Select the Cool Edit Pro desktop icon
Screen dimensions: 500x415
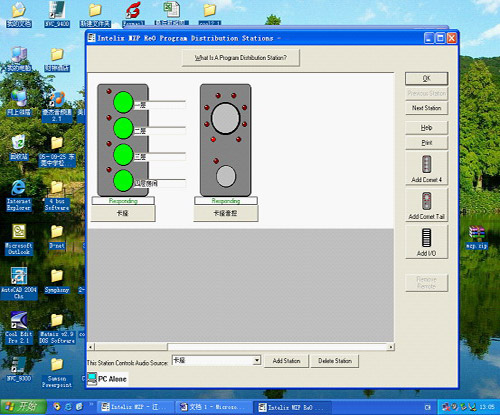click(19, 328)
